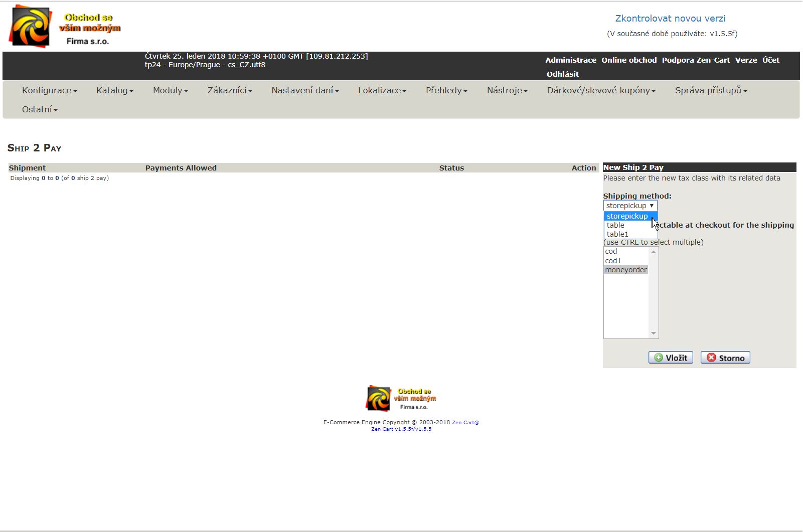Open the Dárkové/slevové kupóny menu
This screenshot has height=532, width=803.
(x=601, y=91)
